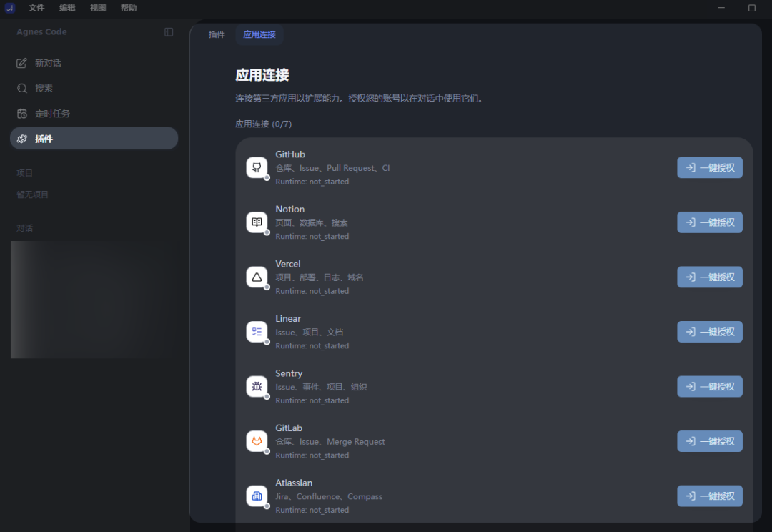This screenshot has height=532, width=772.
Task: Click the Linear connection name
Action: pos(288,318)
